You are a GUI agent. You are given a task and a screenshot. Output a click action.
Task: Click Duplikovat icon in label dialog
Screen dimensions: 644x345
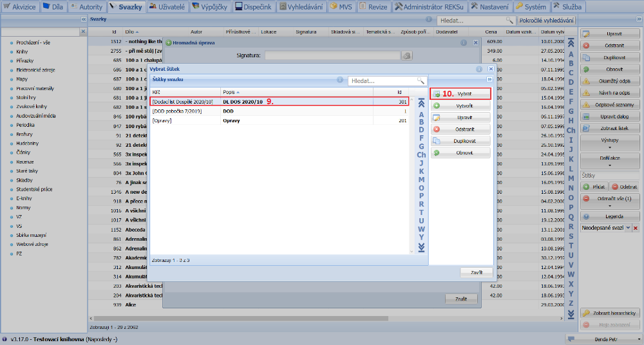tap(437, 141)
